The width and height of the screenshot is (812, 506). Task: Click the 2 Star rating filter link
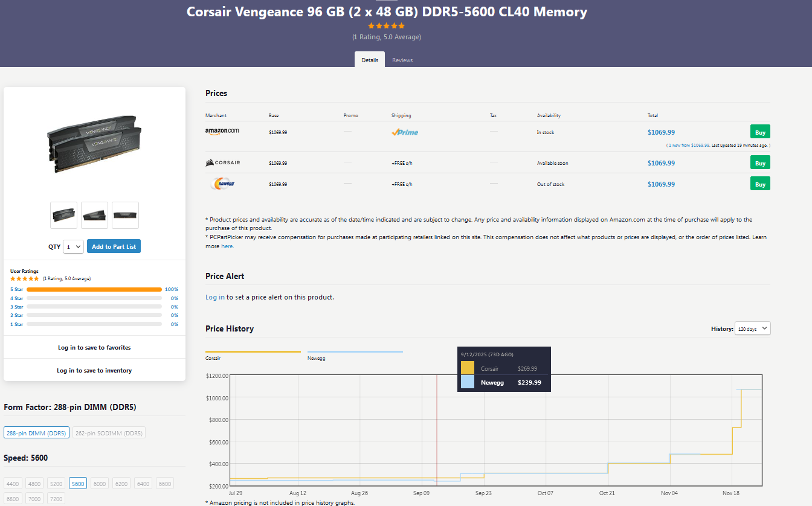[17, 315]
